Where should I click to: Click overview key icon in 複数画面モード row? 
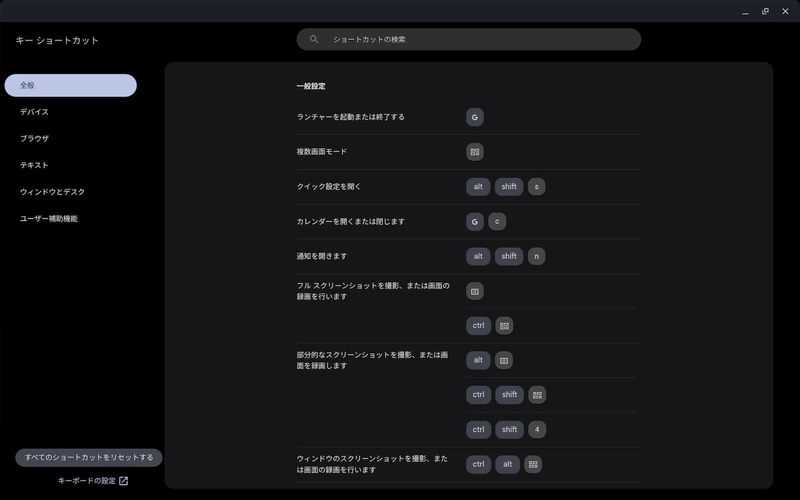click(x=474, y=152)
